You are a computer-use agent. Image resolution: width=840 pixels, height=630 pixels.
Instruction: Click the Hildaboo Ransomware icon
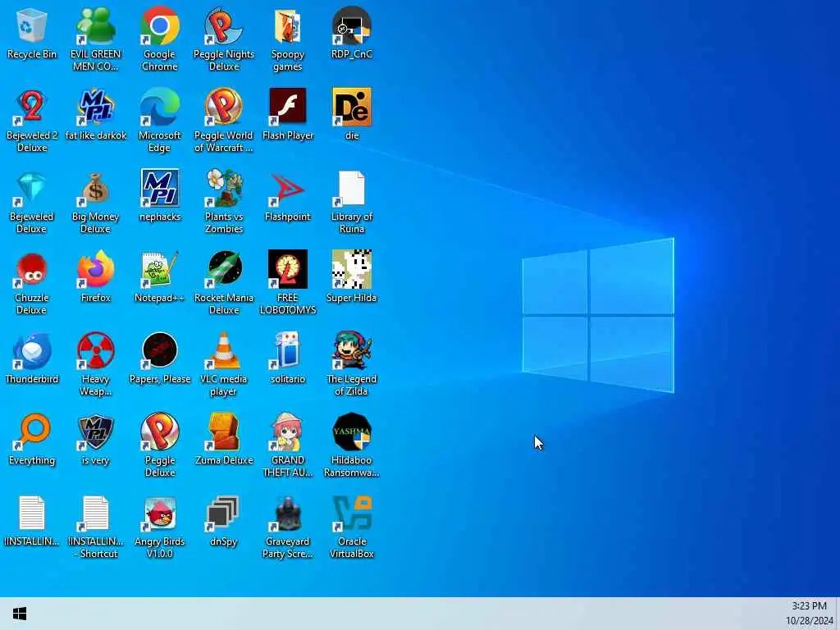coord(351,431)
